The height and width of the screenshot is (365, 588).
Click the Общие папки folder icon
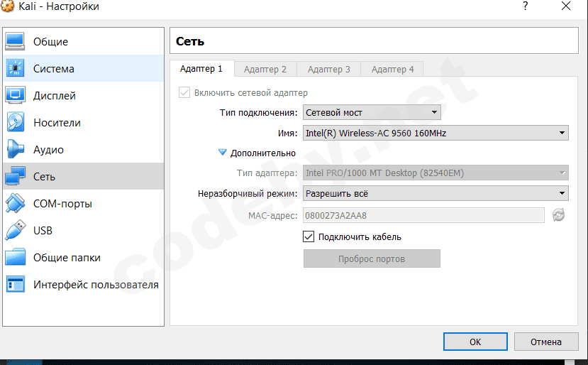(x=15, y=257)
